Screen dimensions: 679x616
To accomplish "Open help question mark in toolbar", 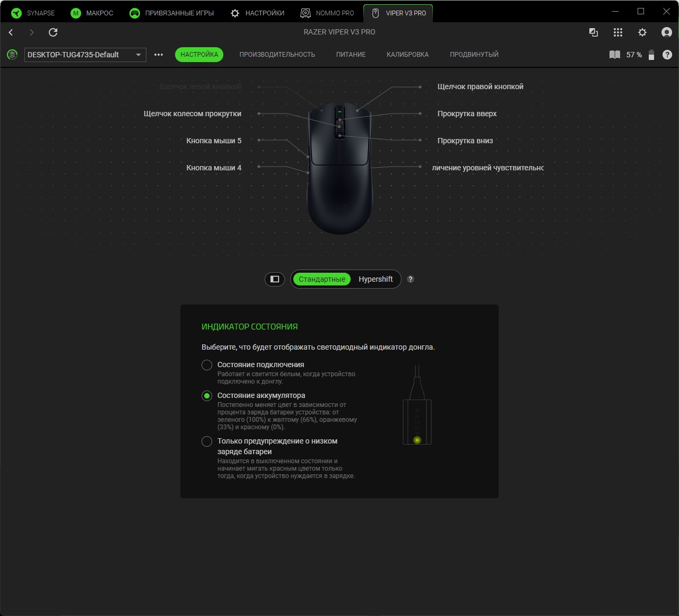I will pyautogui.click(x=667, y=55).
